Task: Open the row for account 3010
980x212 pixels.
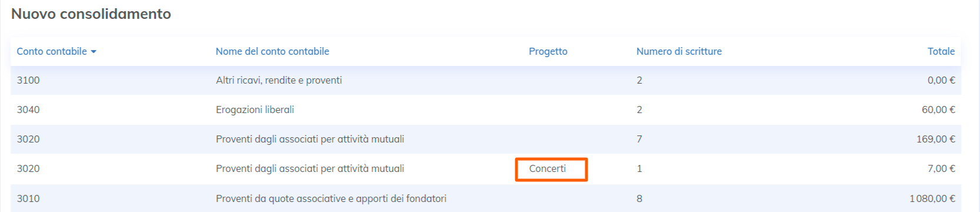Action: tap(486, 198)
